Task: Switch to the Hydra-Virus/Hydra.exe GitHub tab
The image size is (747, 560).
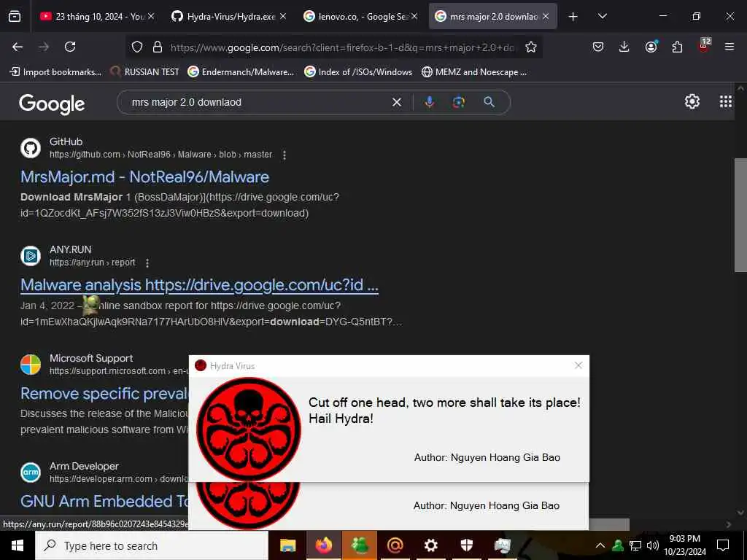Action: pyautogui.click(x=228, y=17)
